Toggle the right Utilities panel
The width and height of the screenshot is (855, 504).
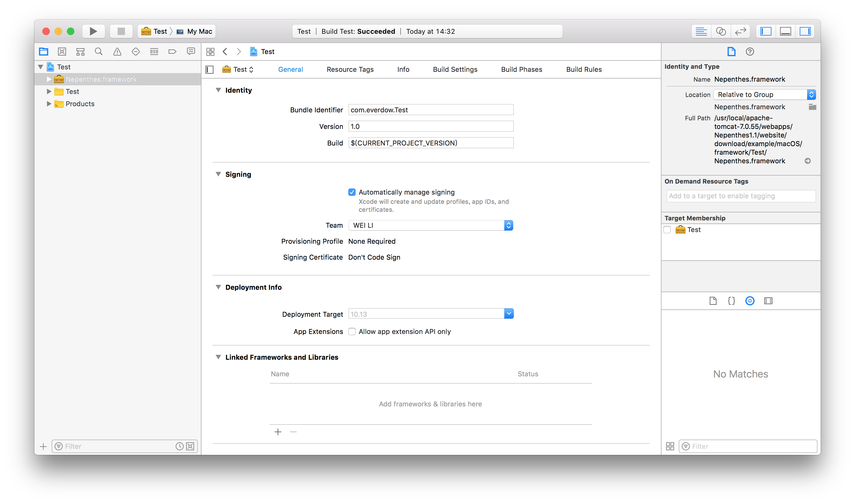pyautogui.click(x=805, y=31)
